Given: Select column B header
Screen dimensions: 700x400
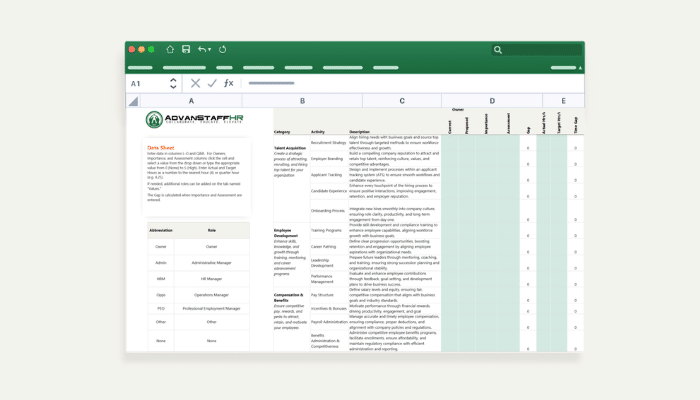Looking at the screenshot, I should (x=302, y=101).
